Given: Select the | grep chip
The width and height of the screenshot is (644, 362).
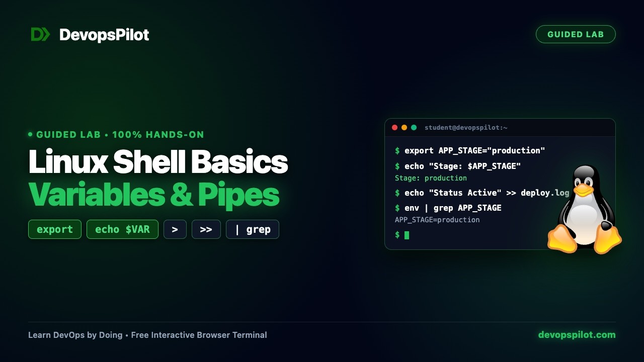Looking at the screenshot, I should point(253,229).
